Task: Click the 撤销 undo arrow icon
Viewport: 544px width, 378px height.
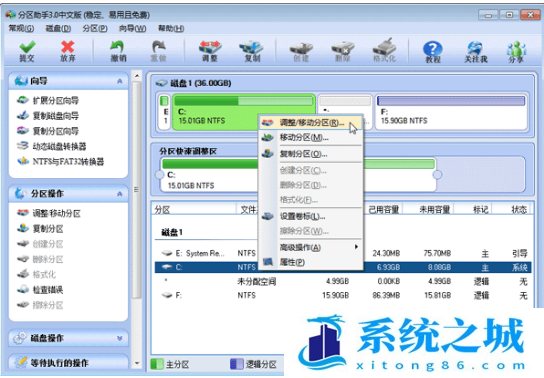Action: point(118,51)
